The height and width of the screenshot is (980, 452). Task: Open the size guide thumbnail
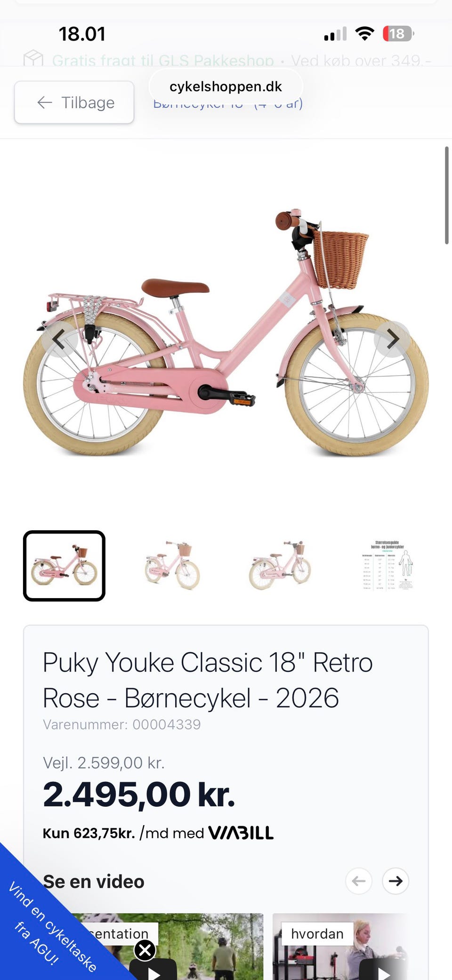click(x=387, y=566)
